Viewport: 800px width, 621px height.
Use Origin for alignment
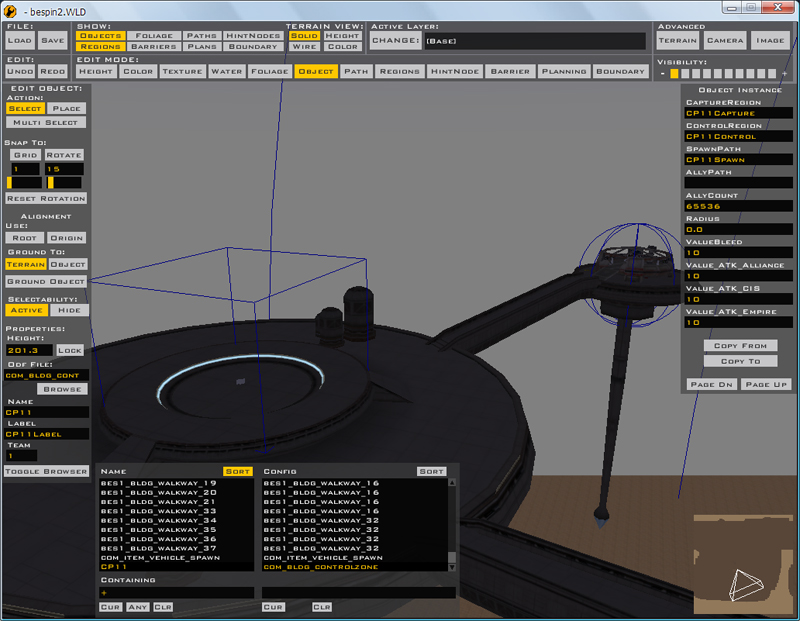[67, 238]
